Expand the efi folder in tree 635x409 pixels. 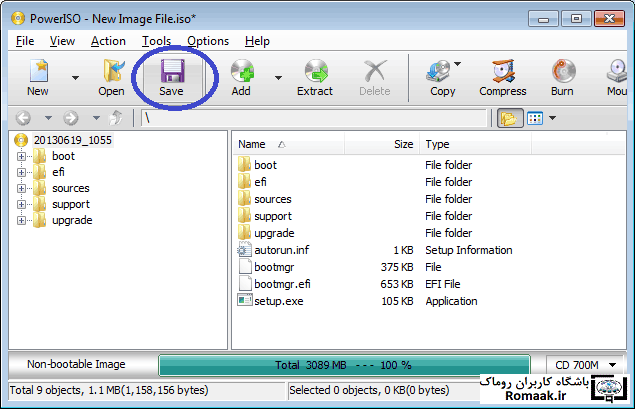(x=21, y=173)
